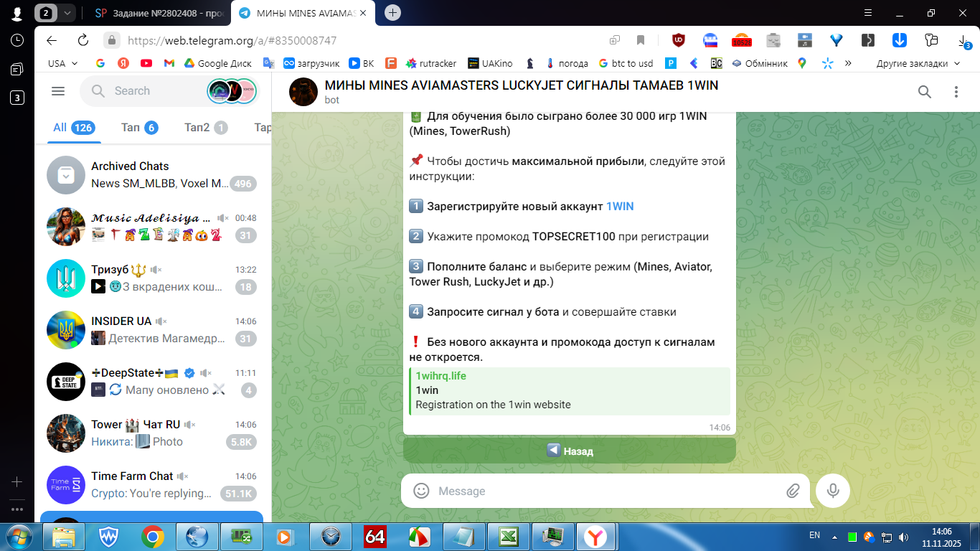This screenshot has height=551, width=980.
Task: Focus the Message input field
Action: [x=606, y=491]
